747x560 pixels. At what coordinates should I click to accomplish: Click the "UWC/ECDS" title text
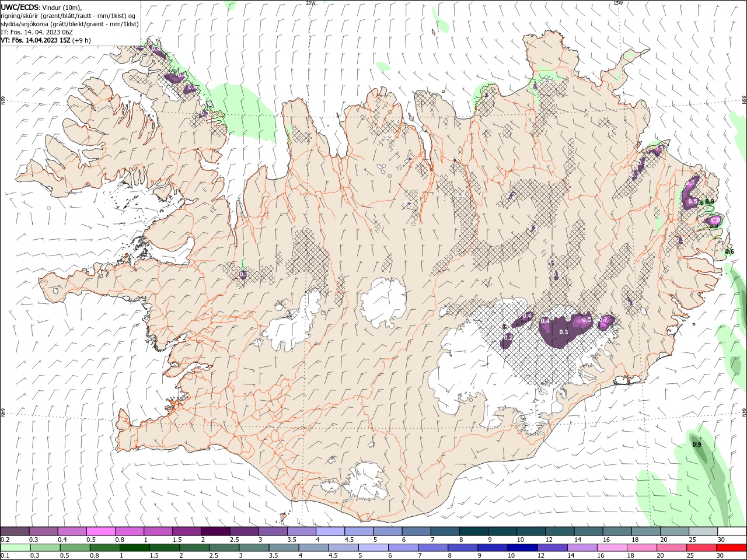(20, 7)
